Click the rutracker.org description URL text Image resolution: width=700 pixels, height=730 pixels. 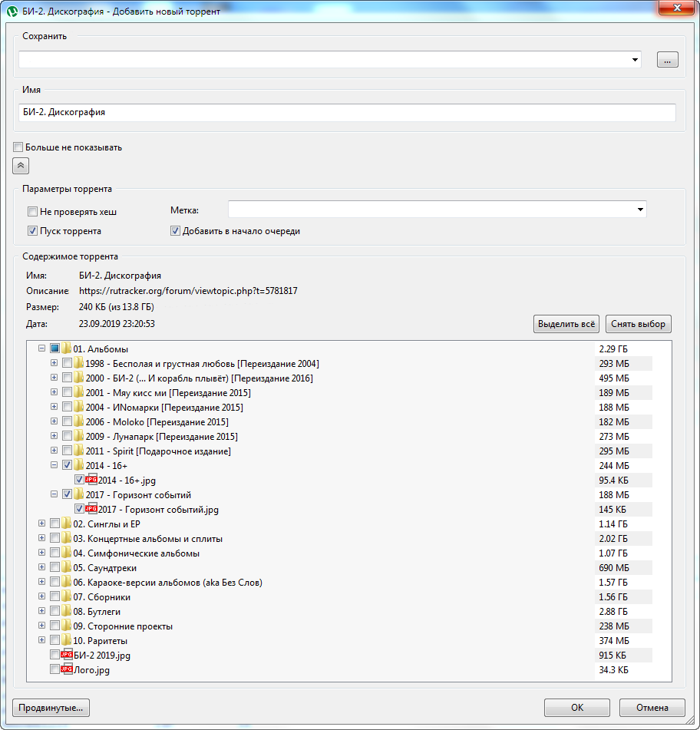click(188, 291)
